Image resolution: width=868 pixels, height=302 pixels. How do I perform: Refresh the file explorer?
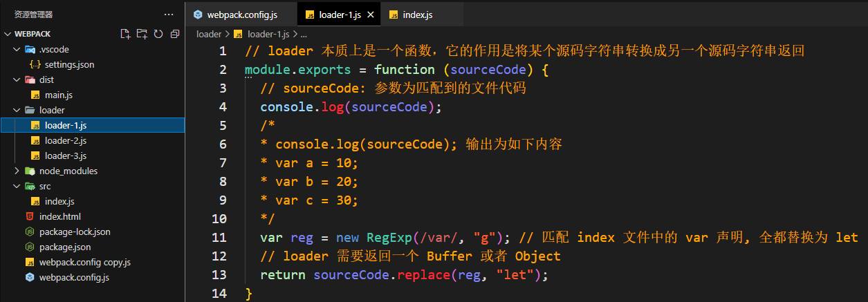click(158, 34)
